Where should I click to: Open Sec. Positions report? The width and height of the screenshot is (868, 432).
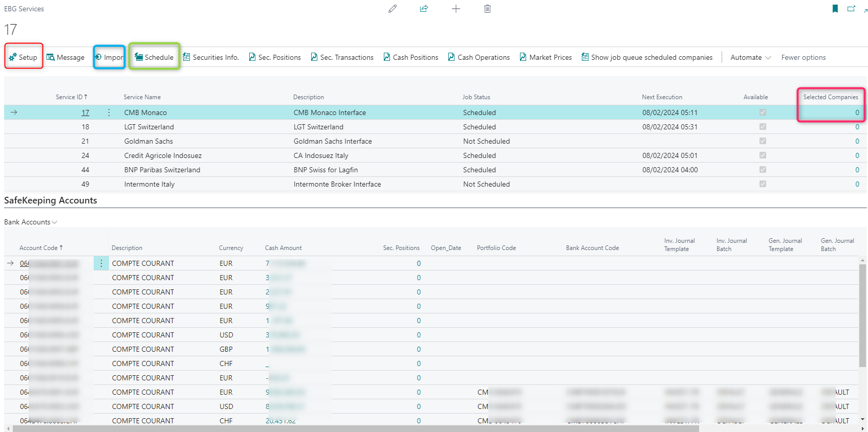click(275, 57)
